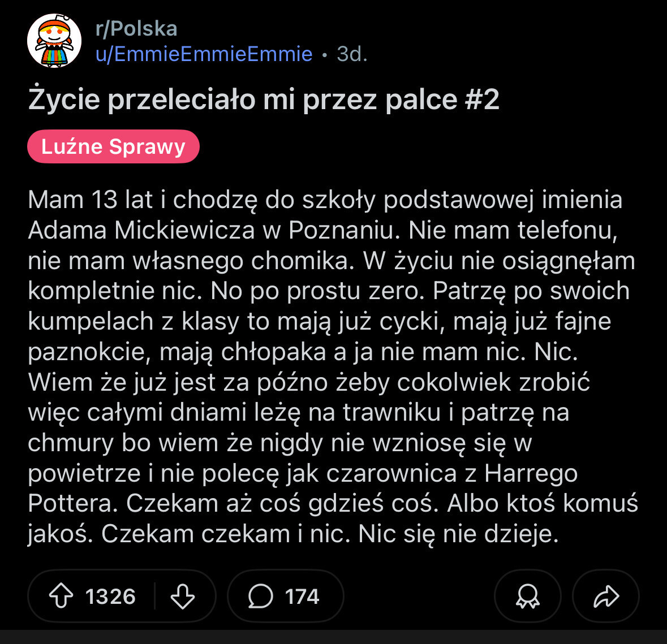Click the r/Polska community avatar

[54, 41]
